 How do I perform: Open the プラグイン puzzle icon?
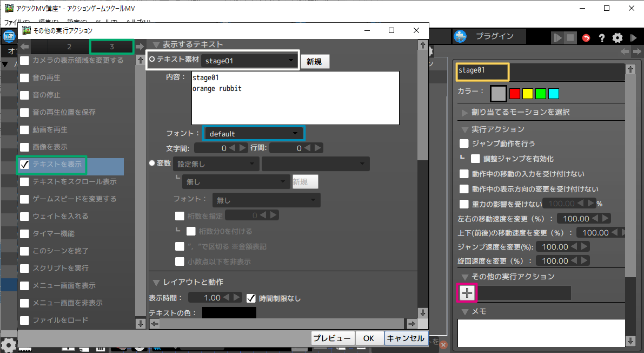click(x=460, y=36)
